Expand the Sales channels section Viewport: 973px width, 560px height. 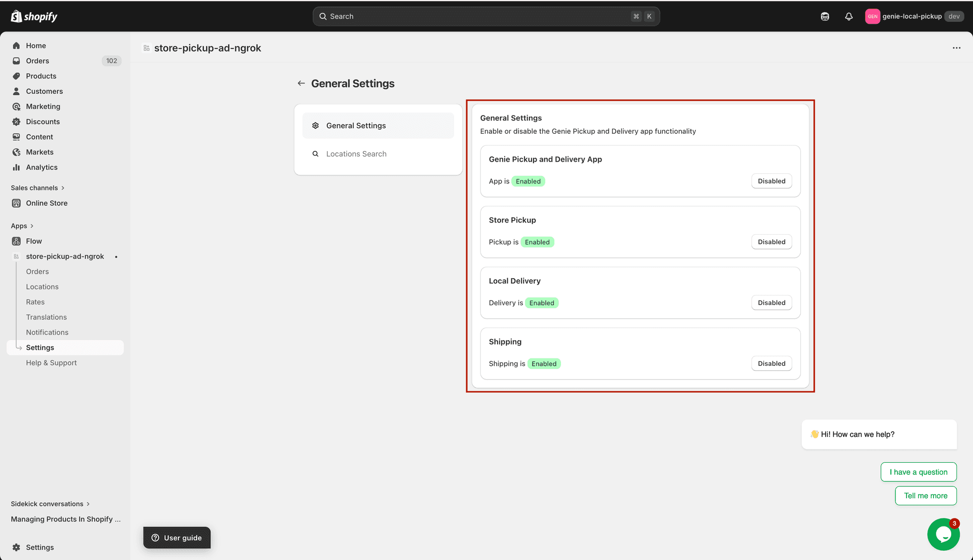click(x=38, y=188)
